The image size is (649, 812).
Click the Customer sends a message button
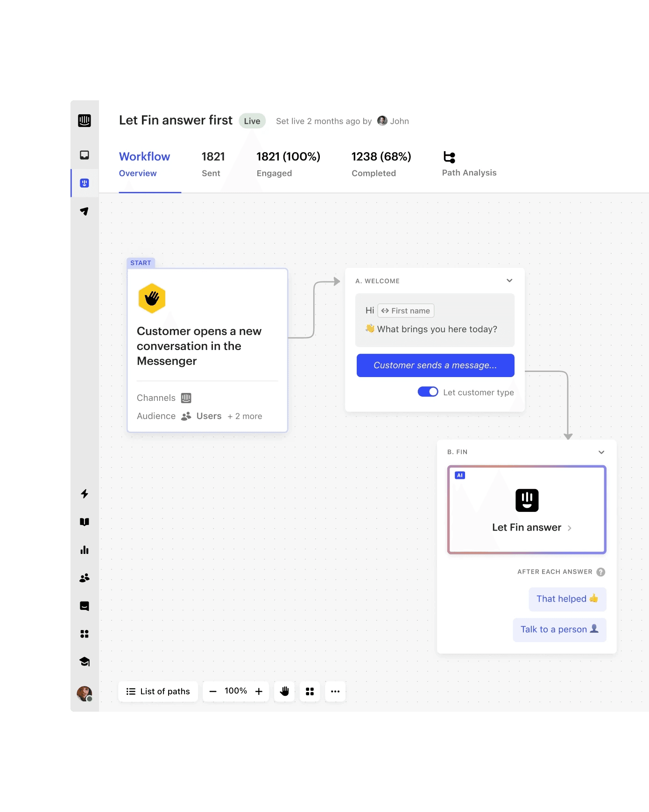(436, 365)
